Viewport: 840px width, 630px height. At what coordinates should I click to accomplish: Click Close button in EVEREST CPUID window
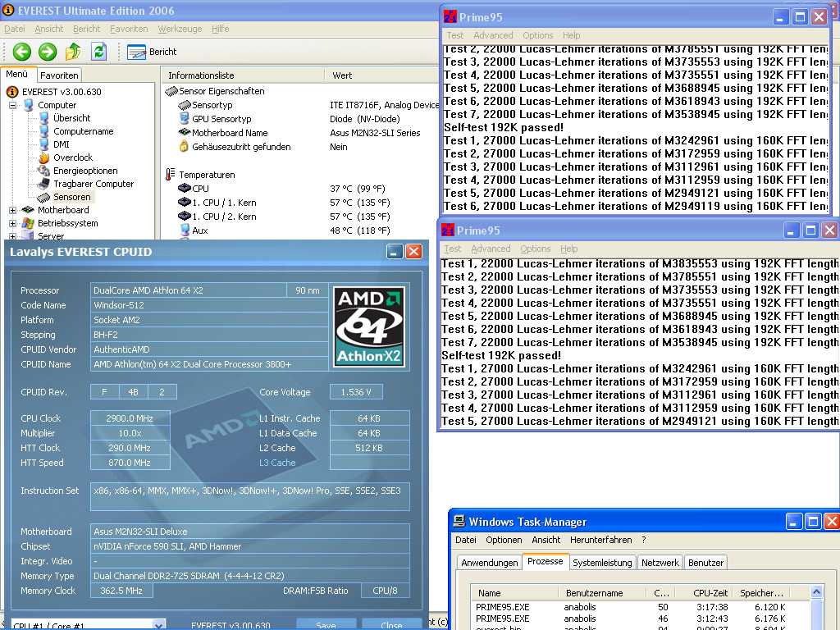point(391,624)
